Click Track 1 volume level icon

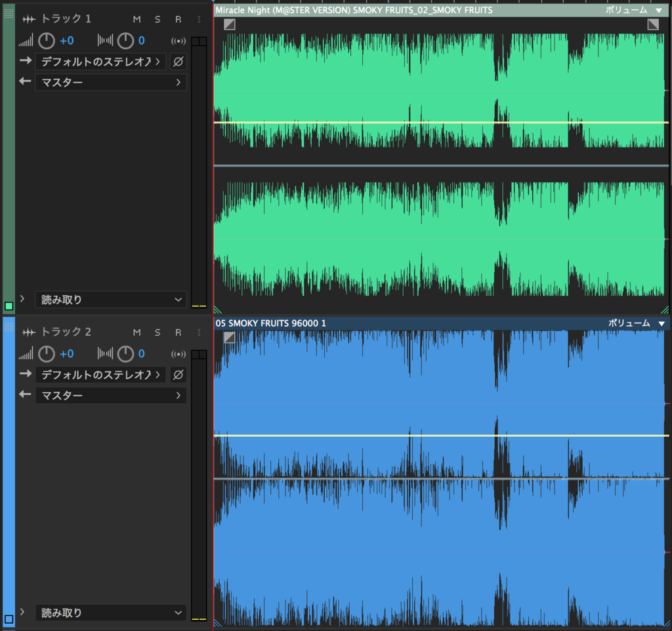click(26, 41)
